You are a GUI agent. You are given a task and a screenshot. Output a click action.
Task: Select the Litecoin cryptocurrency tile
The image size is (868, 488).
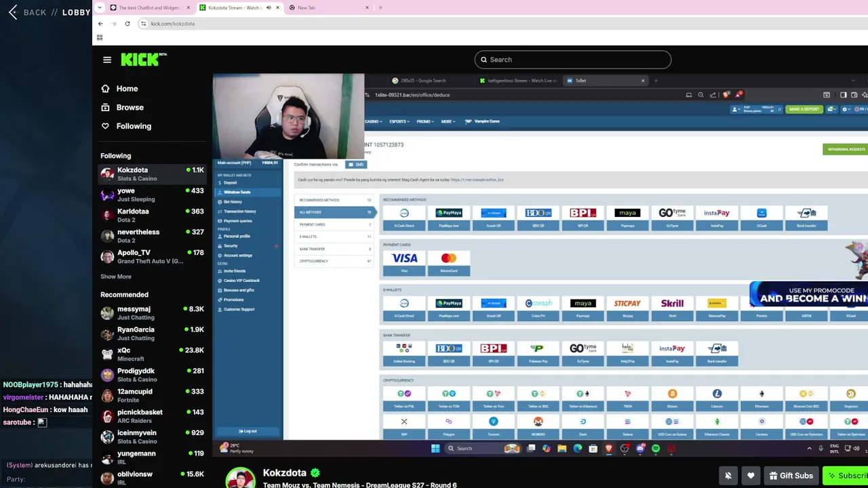pyautogui.click(x=717, y=398)
